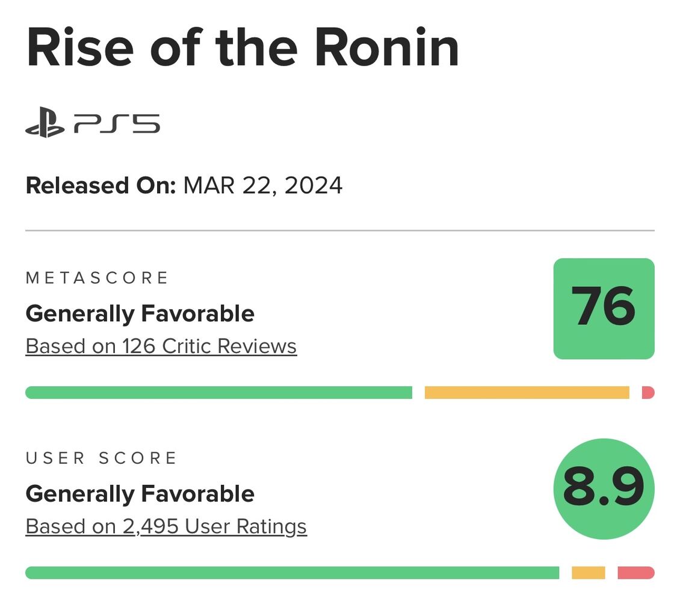The width and height of the screenshot is (680, 616).
Task: Click the red negative segment of critic bar
Action: 648,393
